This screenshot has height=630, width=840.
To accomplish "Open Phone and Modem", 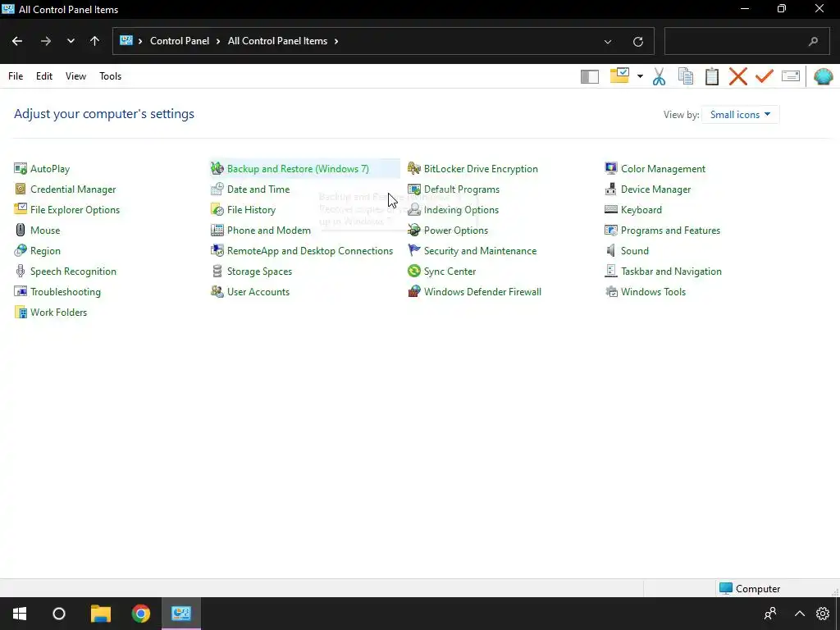I will point(261,231).
